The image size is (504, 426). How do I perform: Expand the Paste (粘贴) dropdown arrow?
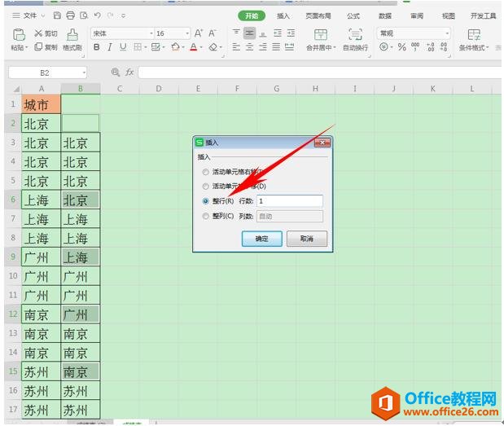click(27, 47)
